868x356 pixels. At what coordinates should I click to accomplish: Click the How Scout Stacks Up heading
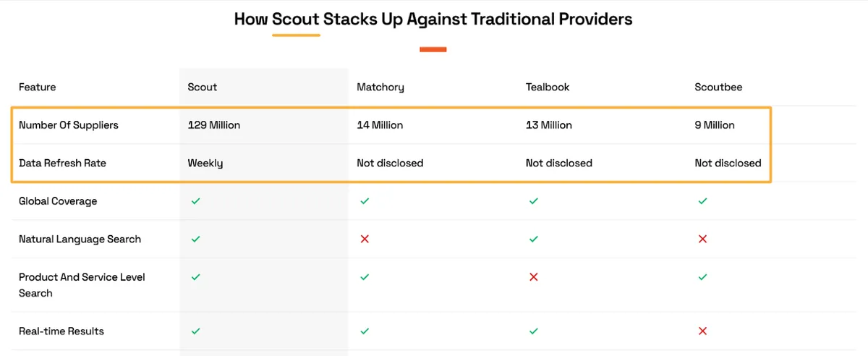[x=433, y=20]
